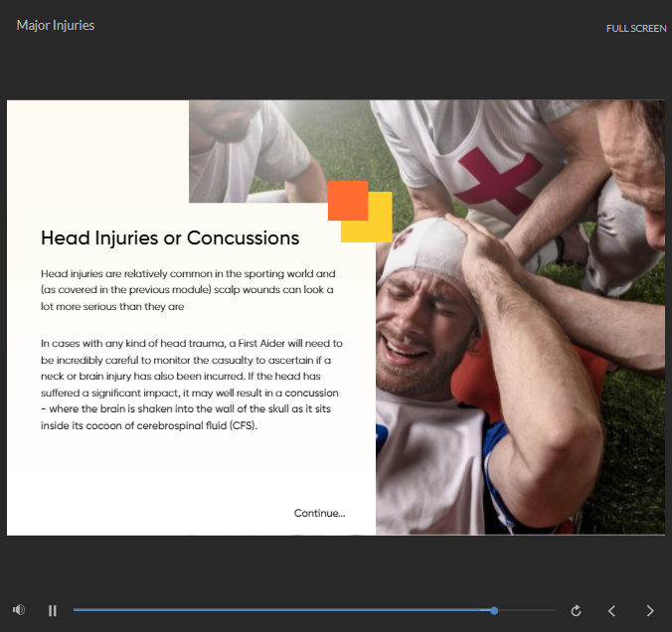Go to the previous slide arrow
The height and width of the screenshot is (632, 672).
click(x=612, y=610)
